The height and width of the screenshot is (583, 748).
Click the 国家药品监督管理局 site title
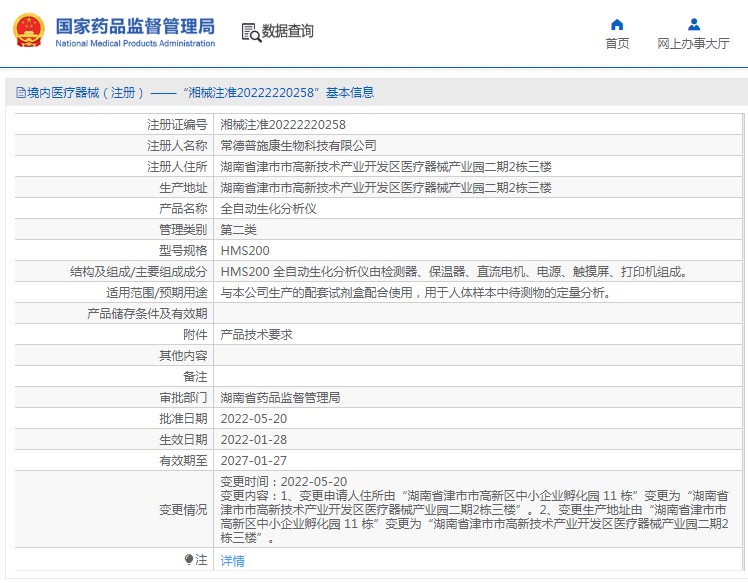[x=134, y=25]
